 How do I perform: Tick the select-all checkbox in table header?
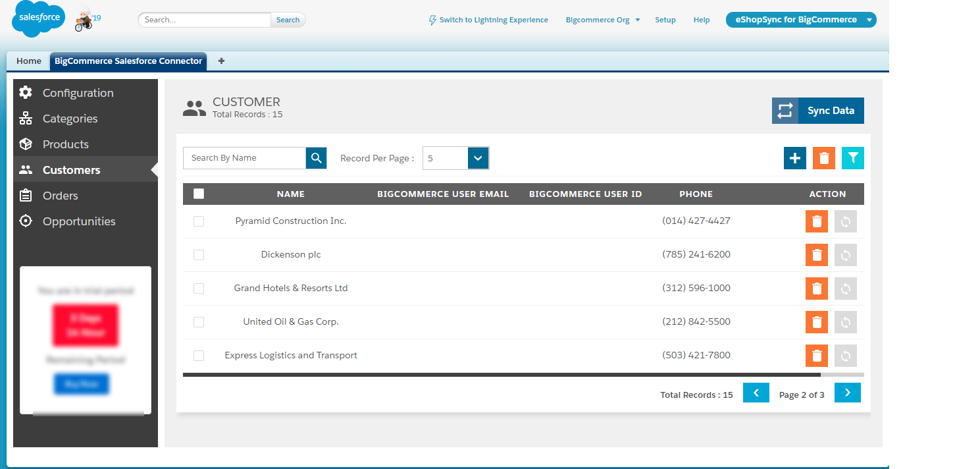(199, 194)
